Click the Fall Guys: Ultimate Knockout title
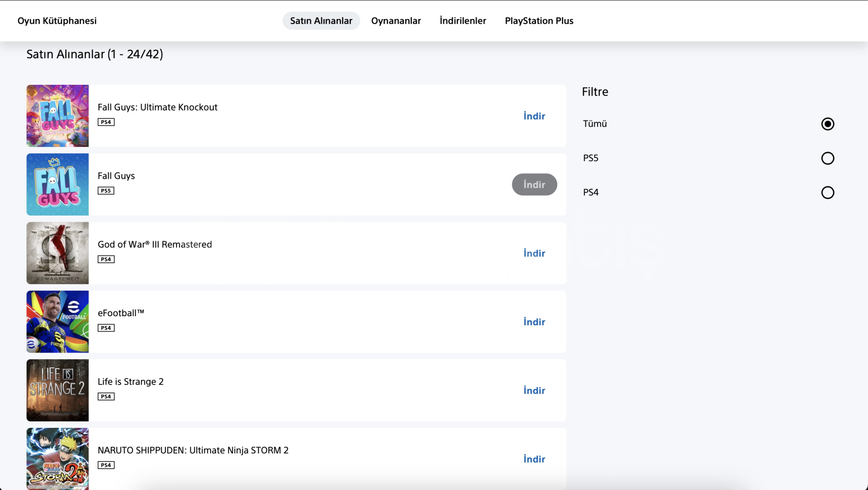Viewport: 868px width, 490px height. pyautogui.click(x=157, y=107)
